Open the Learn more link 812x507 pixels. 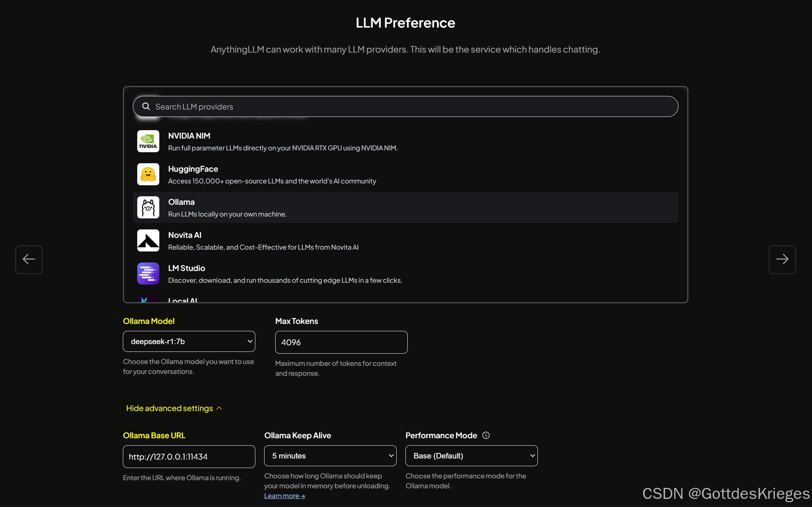(284, 496)
